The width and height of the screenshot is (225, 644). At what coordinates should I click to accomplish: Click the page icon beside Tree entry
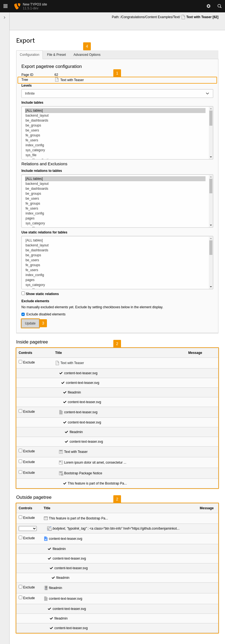point(57,80)
